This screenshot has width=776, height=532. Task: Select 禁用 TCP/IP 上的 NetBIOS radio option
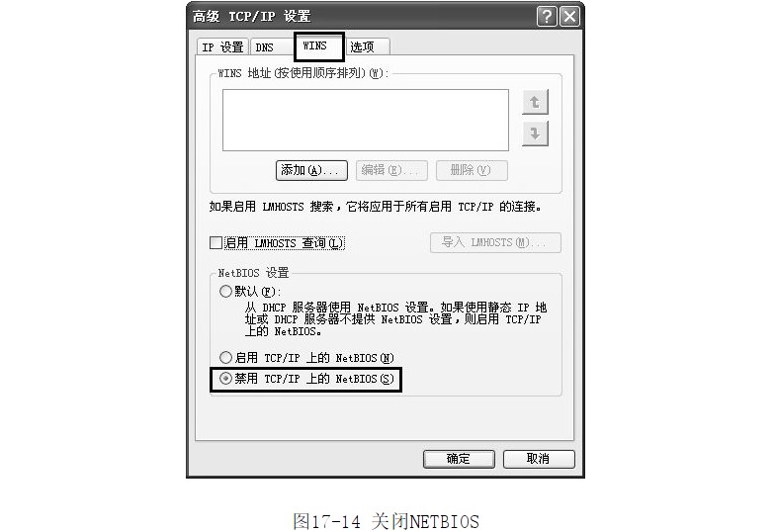[225, 379]
